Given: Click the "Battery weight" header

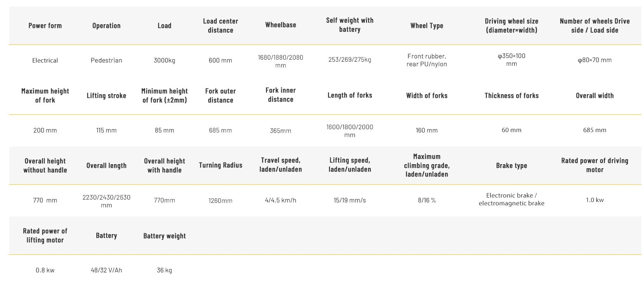Looking at the screenshot, I should point(164,236).
